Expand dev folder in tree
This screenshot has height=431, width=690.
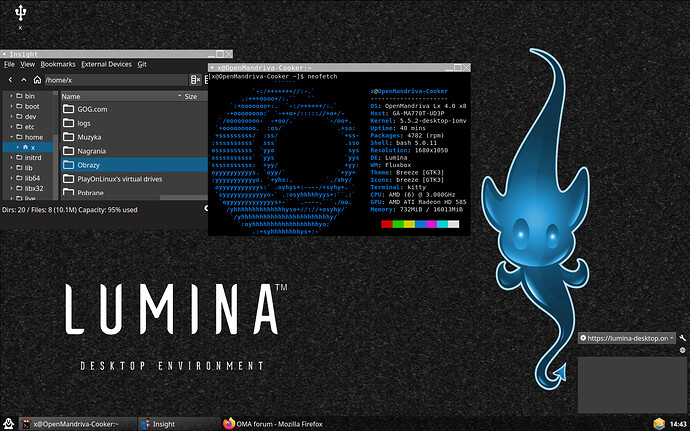11,116
